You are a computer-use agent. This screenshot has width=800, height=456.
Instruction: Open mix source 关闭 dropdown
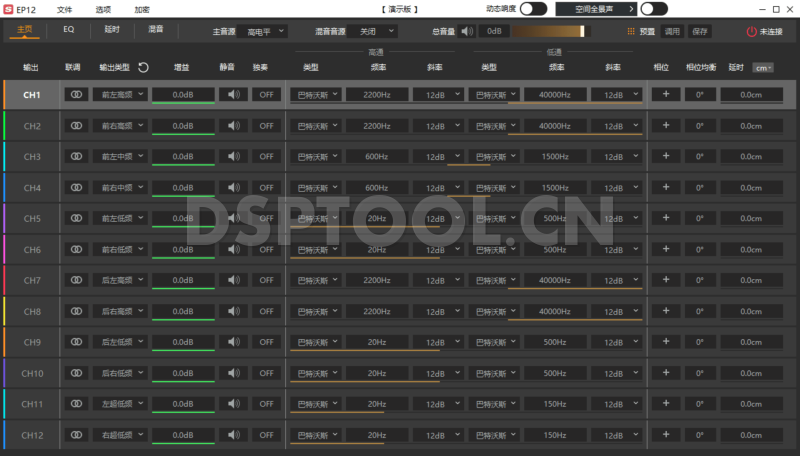click(372, 32)
